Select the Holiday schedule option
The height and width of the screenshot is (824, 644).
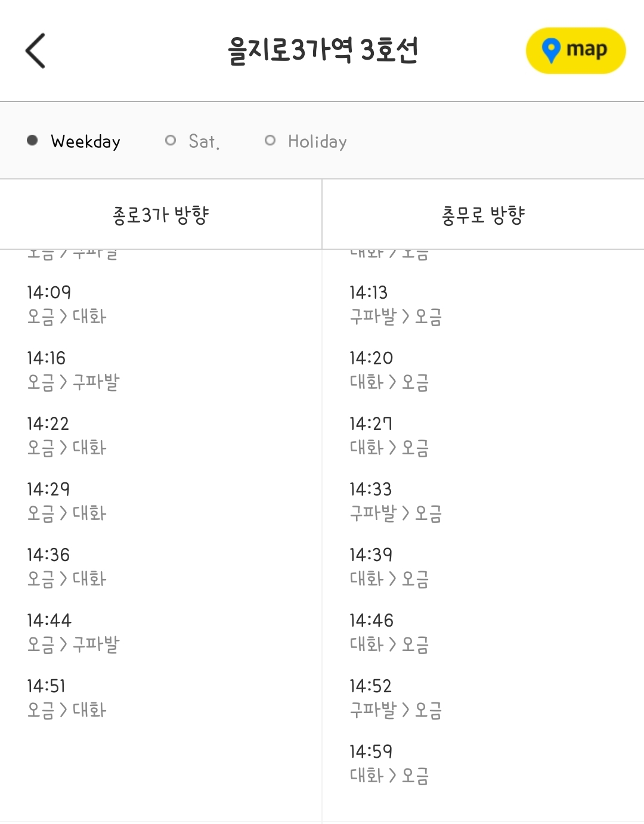click(306, 141)
